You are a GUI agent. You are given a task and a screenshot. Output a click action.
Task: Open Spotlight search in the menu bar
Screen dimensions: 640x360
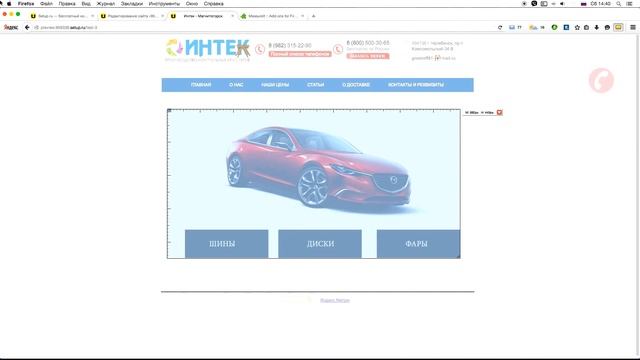[619, 4]
